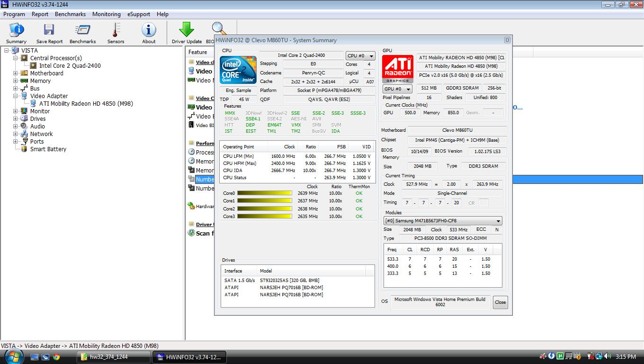The image size is (644, 364).
Task: Click the Central Processor(s) chip icon
Action: point(25,58)
